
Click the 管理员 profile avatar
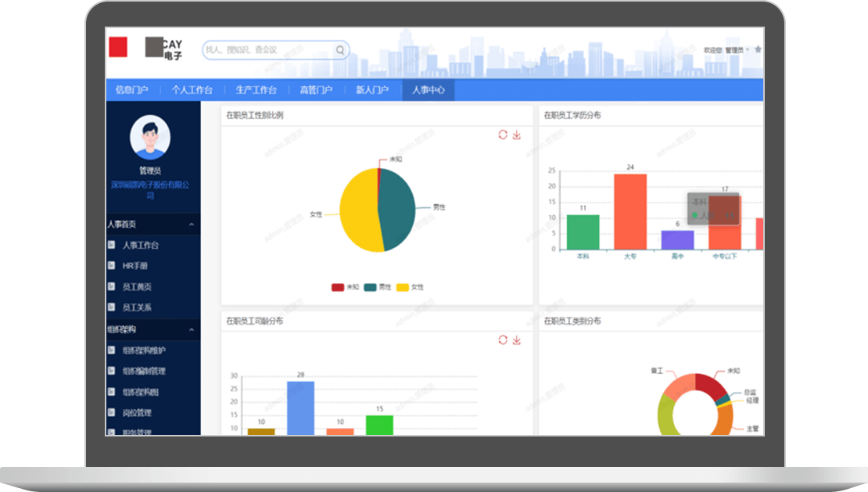click(x=149, y=138)
